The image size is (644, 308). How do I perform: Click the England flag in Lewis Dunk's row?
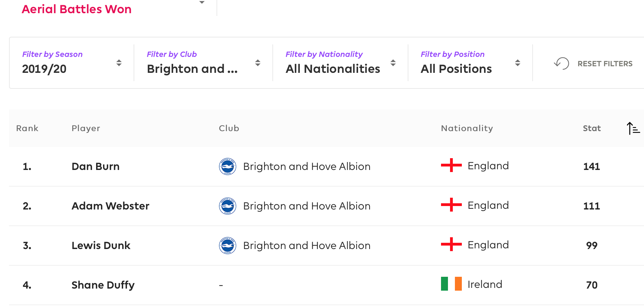click(x=451, y=244)
